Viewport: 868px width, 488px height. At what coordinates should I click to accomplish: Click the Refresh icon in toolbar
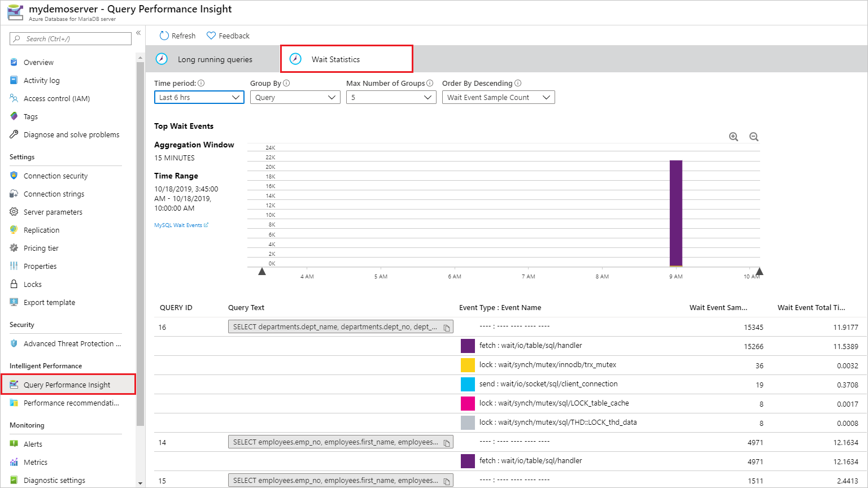164,36
